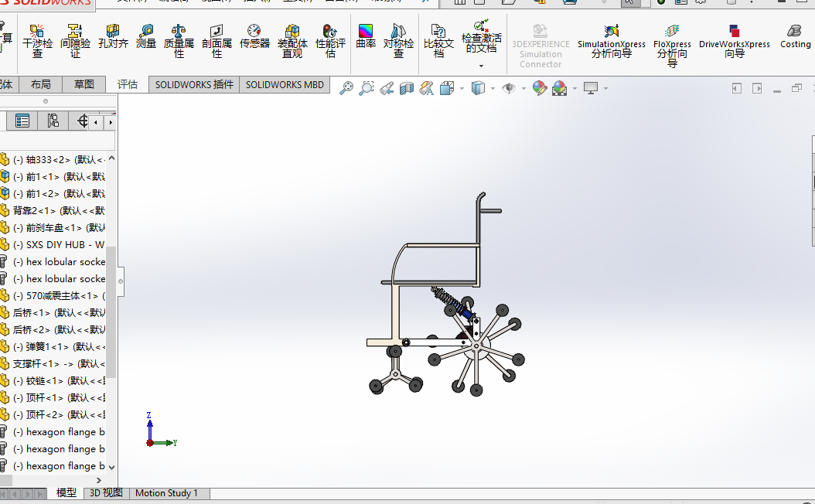Click View Settings monitor icon
Image resolution: width=815 pixels, height=504 pixels.
tap(591, 88)
